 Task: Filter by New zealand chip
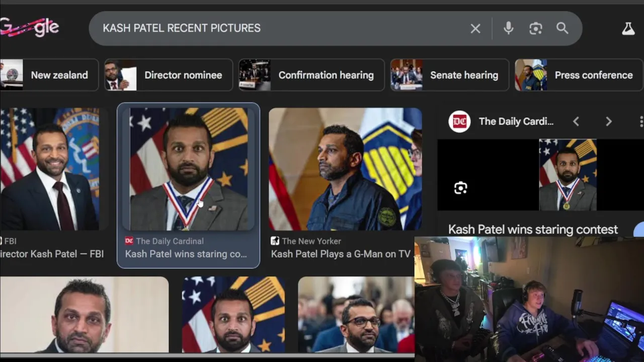click(x=49, y=75)
